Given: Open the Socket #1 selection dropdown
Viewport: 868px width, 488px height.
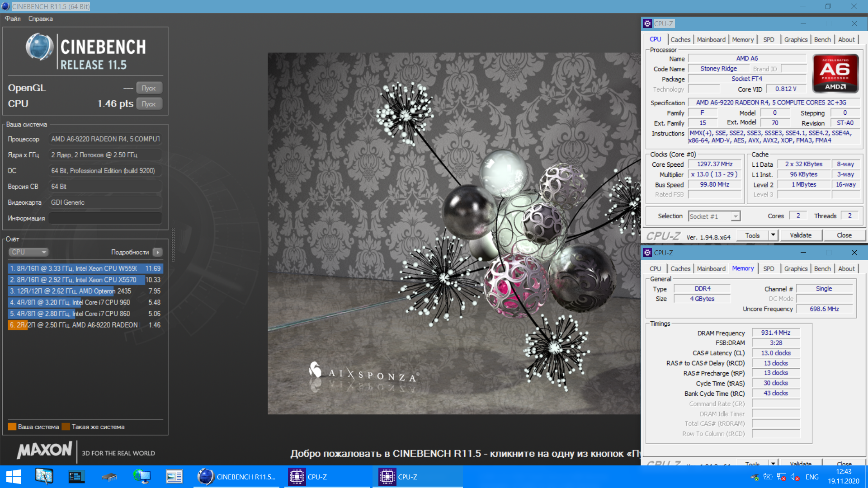Looking at the screenshot, I should pyautogui.click(x=714, y=216).
